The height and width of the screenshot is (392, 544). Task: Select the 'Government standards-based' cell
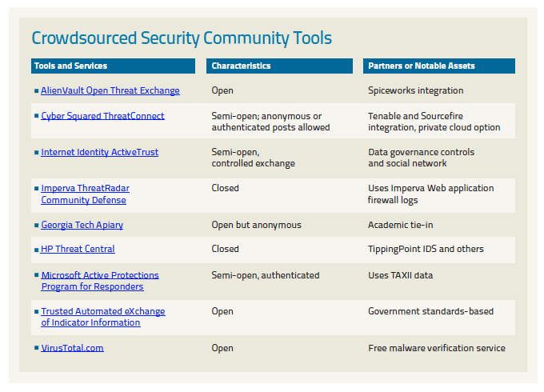pyautogui.click(x=430, y=311)
